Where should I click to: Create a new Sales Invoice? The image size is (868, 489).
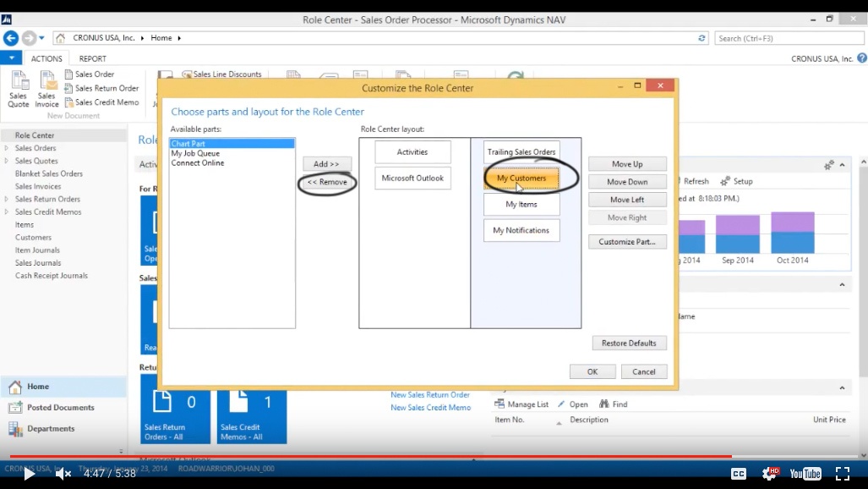47,90
